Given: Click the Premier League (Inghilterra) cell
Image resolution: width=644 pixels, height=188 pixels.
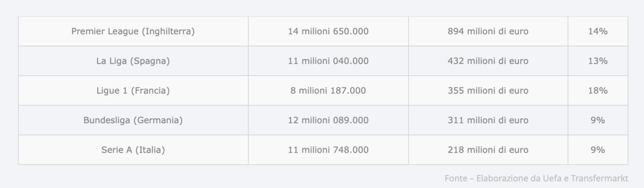Looking at the screenshot, I should pyautogui.click(x=133, y=31).
